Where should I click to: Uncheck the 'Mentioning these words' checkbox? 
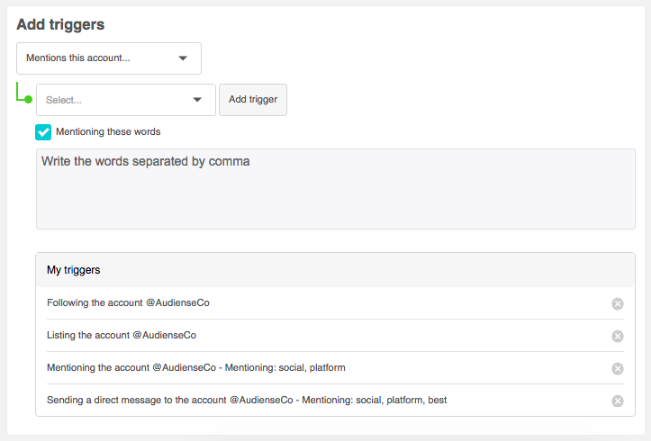[x=43, y=132]
